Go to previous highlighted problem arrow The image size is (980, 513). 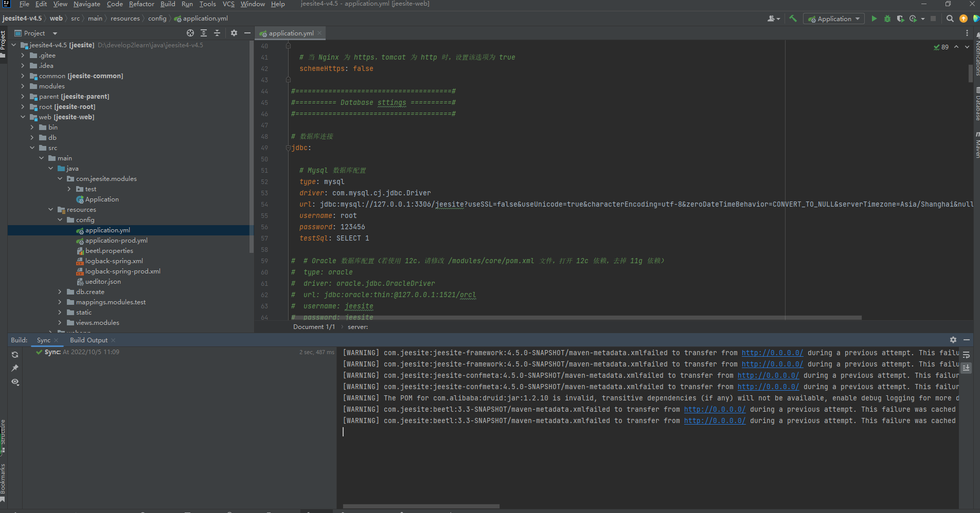[956, 47]
